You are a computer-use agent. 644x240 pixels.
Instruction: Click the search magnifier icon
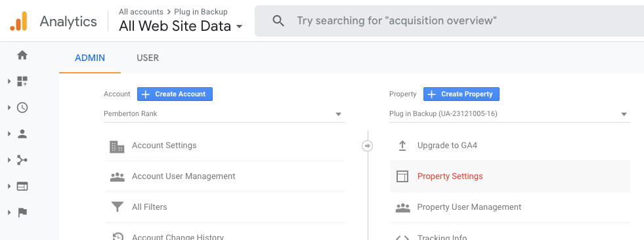tap(278, 21)
